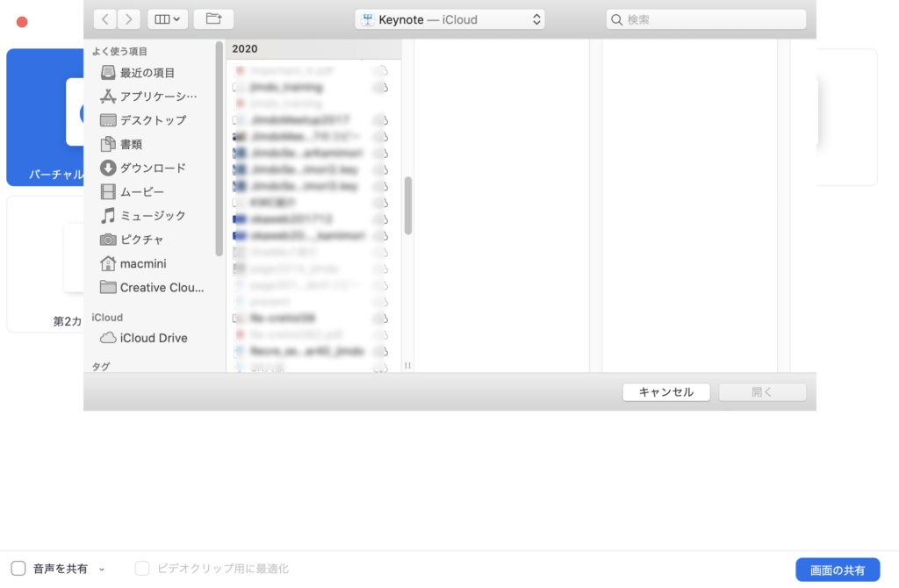899x588 pixels.
Task: Click the cloud icon beside iCloud Drive
Action: pos(108,338)
